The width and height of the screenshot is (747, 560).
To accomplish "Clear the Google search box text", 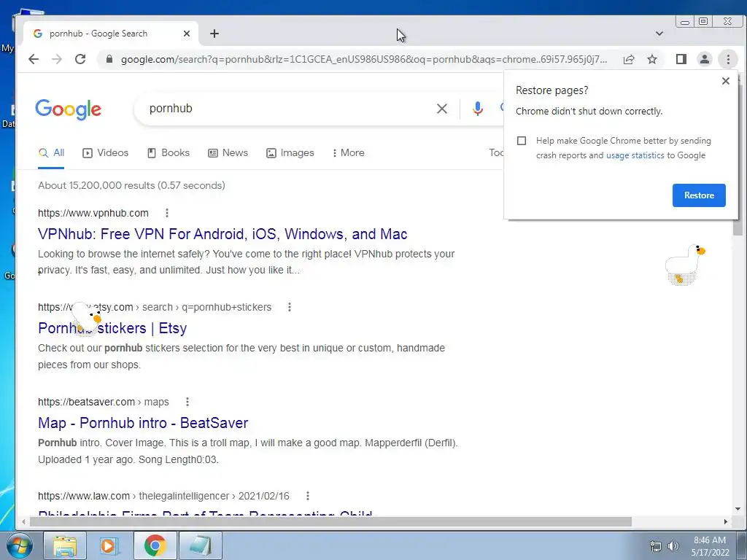I will click(442, 109).
